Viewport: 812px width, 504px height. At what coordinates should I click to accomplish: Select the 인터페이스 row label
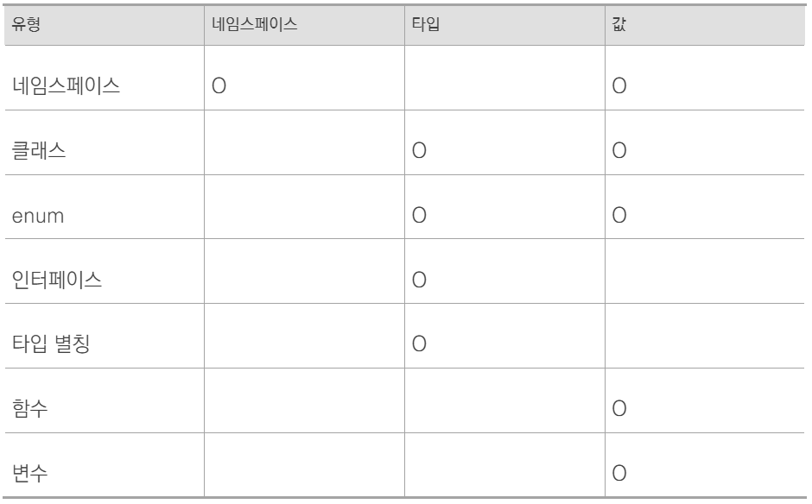(x=53, y=280)
